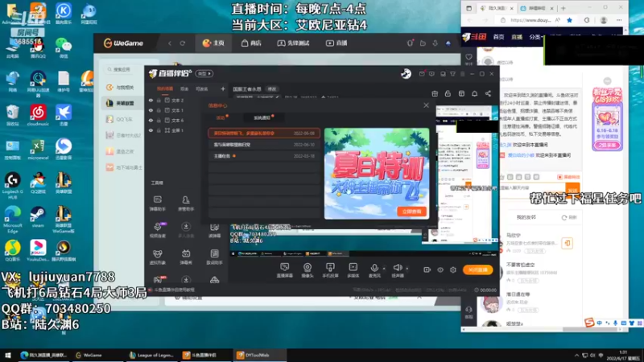644x362 pixels.
Task: Click the browser favorites star icon
Action: coord(569,20)
